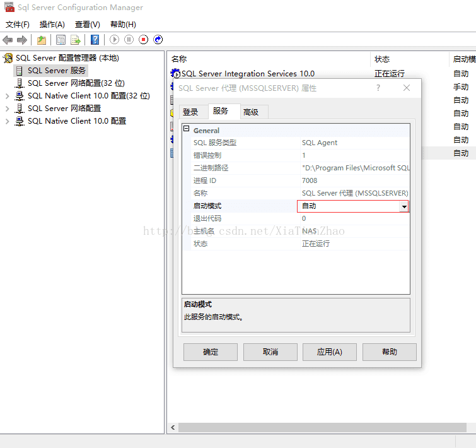Open the 帮助(H) menu
Viewport: 476px width, 448px height.
pos(123,25)
